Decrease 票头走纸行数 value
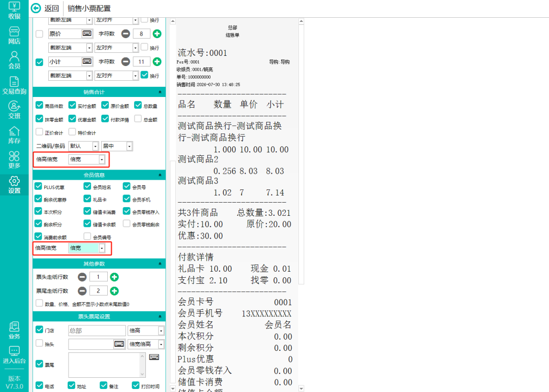This screenshot has width=549, height=392. coord(82,277)
